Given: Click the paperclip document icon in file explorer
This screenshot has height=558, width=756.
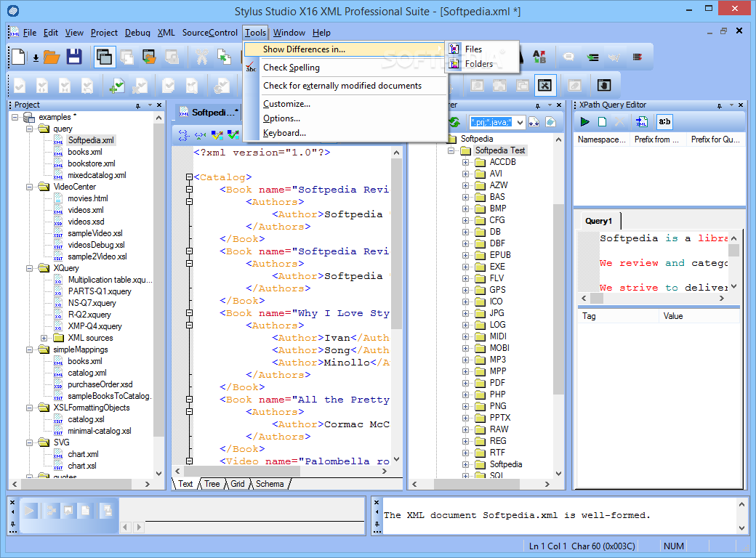Looking at the screenshot, I should click(x=550, y=122).
